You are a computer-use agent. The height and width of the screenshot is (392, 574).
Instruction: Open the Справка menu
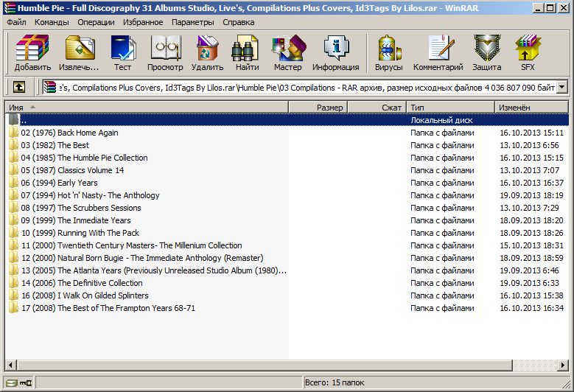tap(238, 22)
